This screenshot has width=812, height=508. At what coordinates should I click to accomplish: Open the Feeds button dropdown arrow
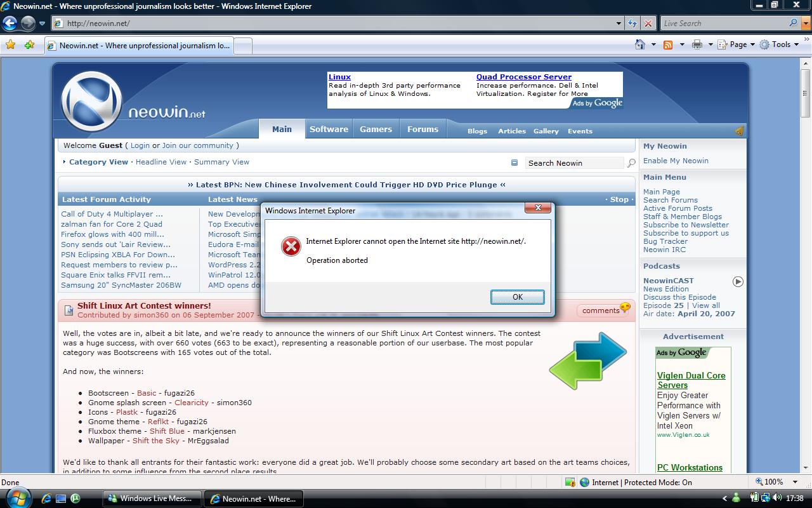(682, 44)
